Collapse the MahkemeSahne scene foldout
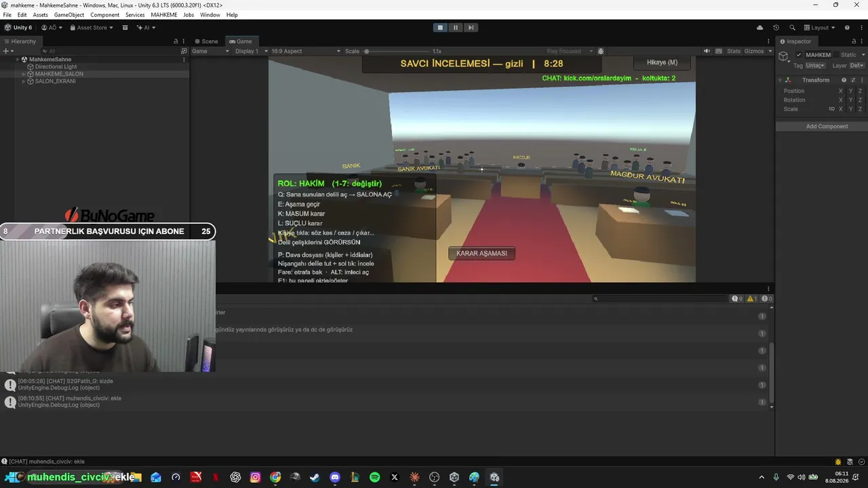Image resolution: width=868 pixels, height=488 pixels. [x=18, y=60]
